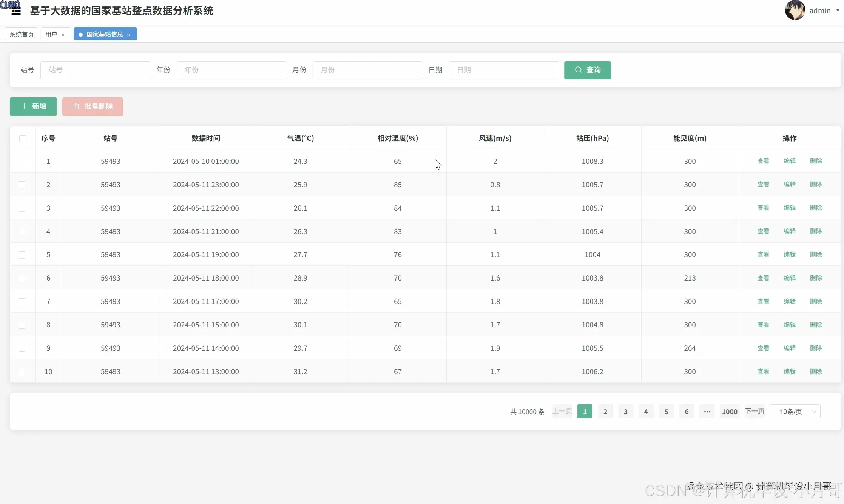The image size is (844, 504).
Task: Expand the 10条/页 page size dropdown
Action: pos(795,412)
